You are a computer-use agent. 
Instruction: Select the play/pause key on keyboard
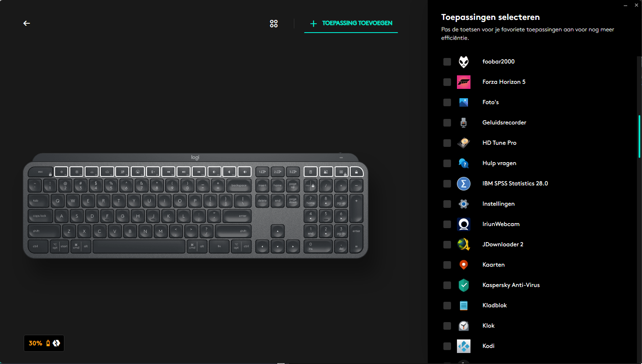[183, 172]
